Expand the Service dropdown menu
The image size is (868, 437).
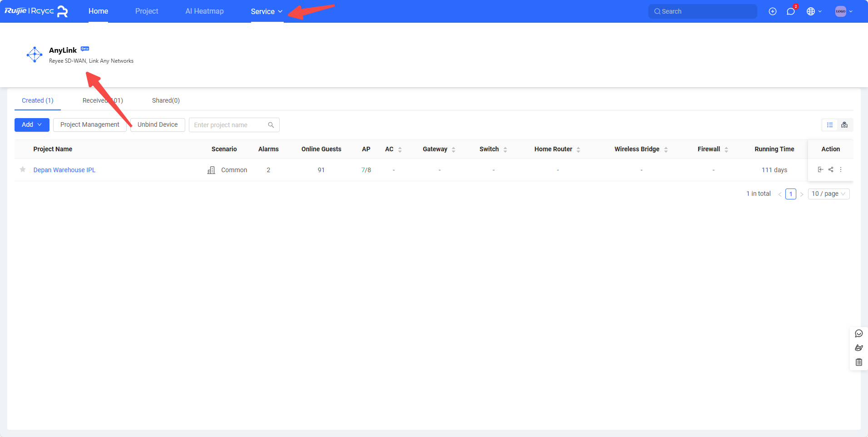266,11
